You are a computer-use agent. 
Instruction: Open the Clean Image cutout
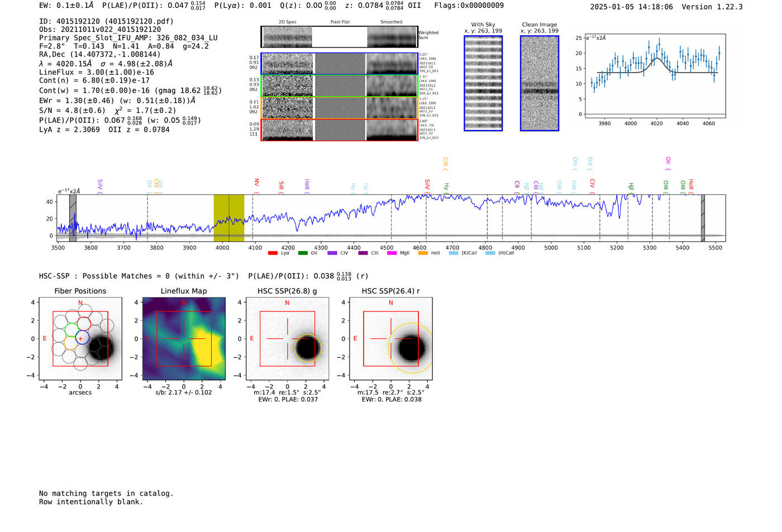point(540,83)
